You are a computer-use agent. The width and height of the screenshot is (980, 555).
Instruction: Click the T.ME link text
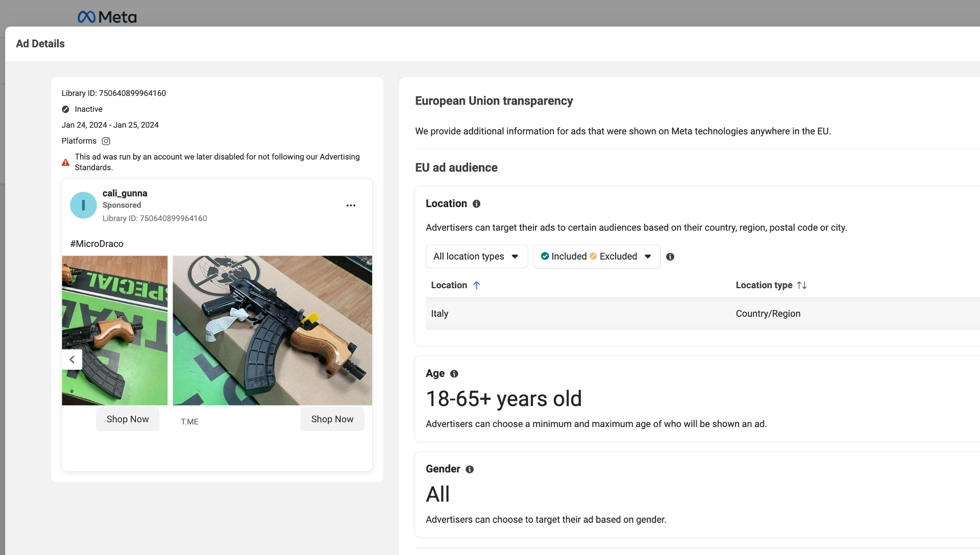pyautogui.click(x=189, y=422)
